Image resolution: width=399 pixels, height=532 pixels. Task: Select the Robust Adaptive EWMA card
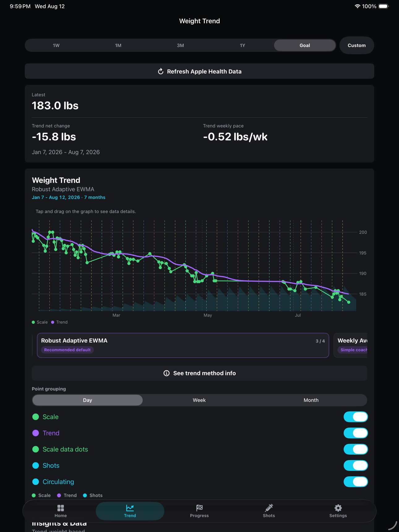(x=183, y=345)
